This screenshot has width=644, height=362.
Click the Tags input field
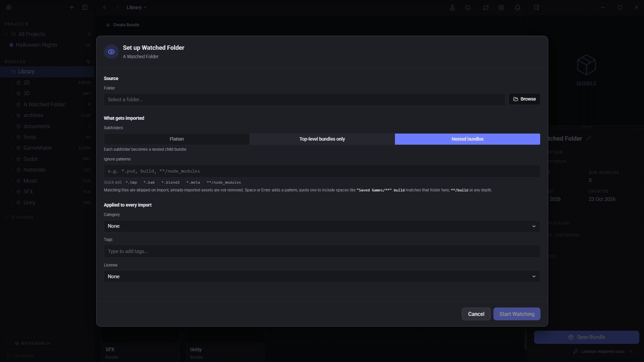point(322,251)
